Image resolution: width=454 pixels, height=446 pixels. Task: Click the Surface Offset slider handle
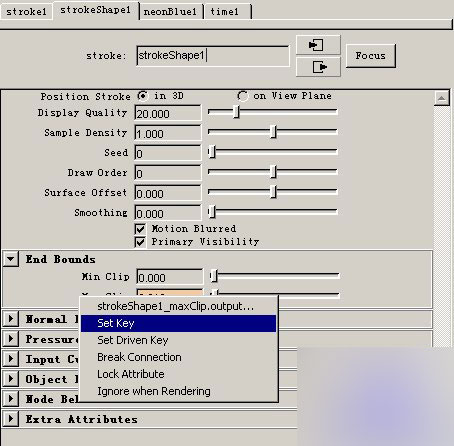click(x=273, y=192)
